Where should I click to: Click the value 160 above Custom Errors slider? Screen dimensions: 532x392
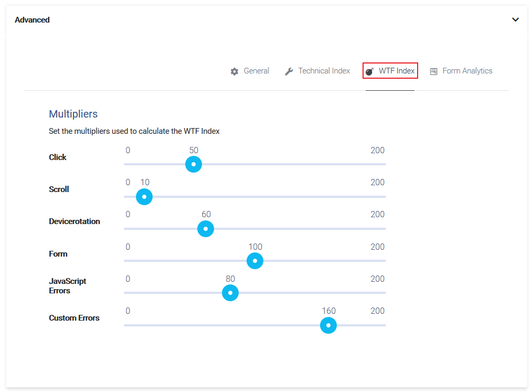tap(329, 311)
